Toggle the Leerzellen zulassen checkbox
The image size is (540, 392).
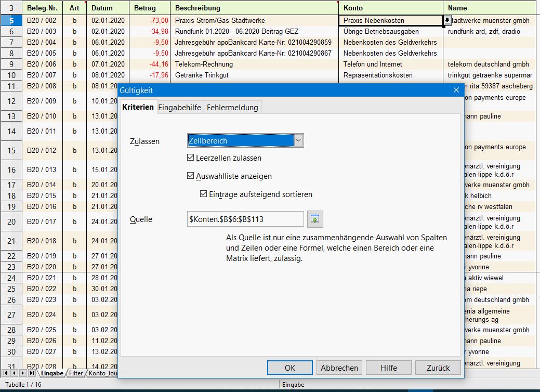point(191,158)
